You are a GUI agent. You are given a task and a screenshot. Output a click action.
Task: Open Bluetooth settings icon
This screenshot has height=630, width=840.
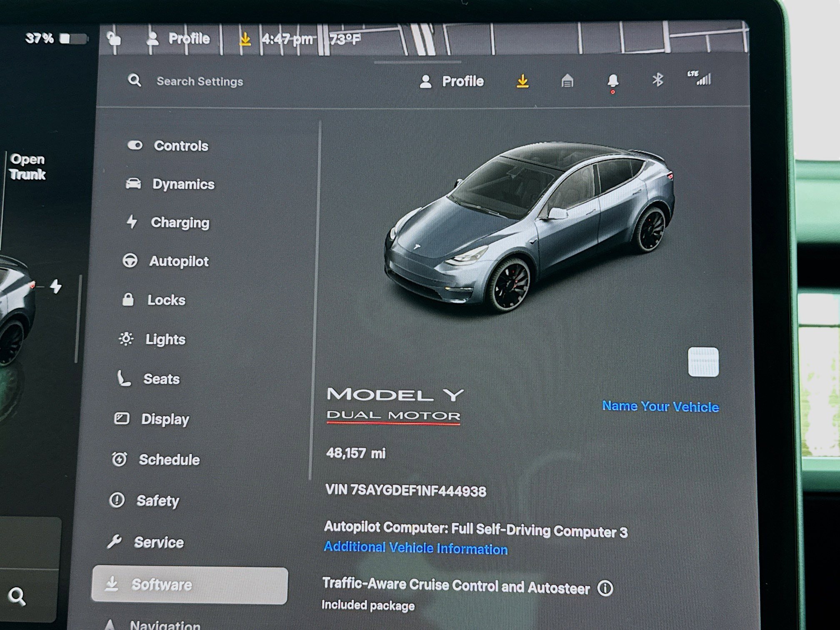tap(657, 80)
